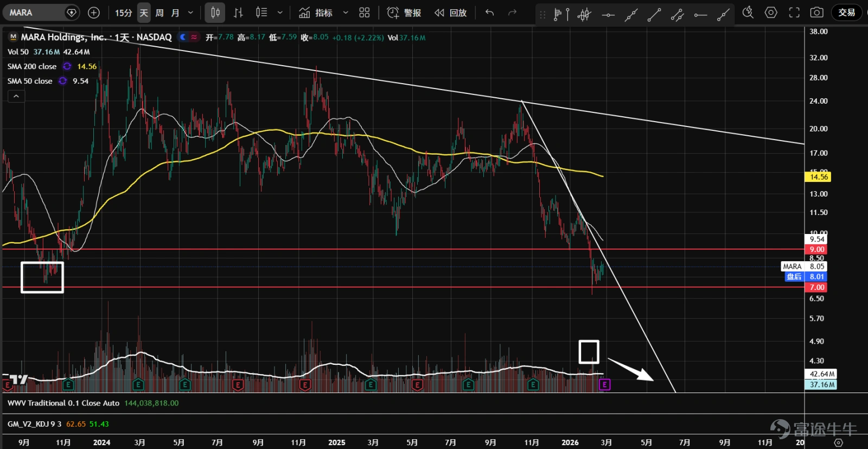
Task: Click the MARA Holdings, Inc. chart title
Action: pyautogui.click(x=96, y=37)
